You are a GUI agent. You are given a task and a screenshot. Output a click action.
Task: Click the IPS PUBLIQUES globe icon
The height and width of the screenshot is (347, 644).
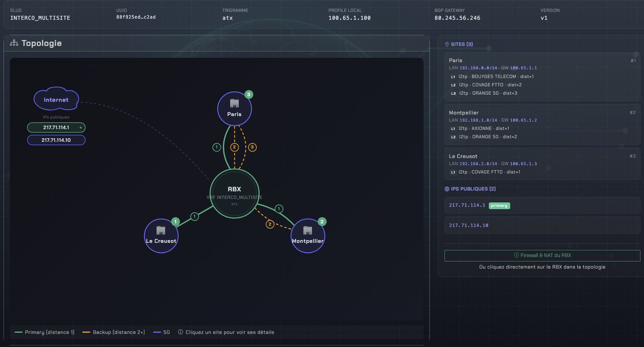[x=447, y=189]
